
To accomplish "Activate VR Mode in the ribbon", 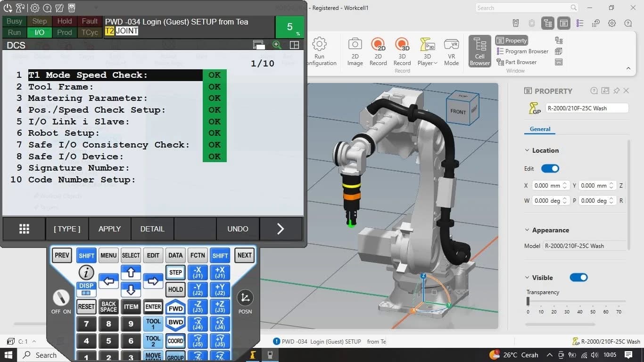I will tap(451, 52).
